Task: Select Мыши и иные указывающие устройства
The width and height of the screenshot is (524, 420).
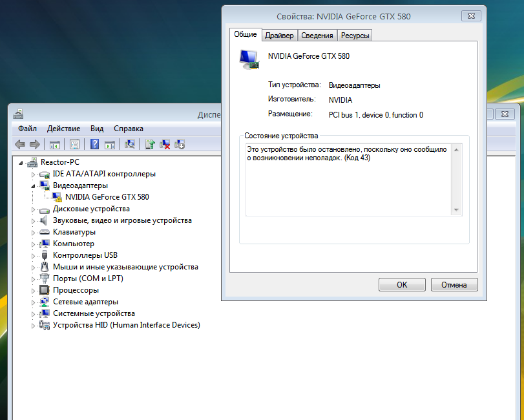Action: click(x=125, y=267)
